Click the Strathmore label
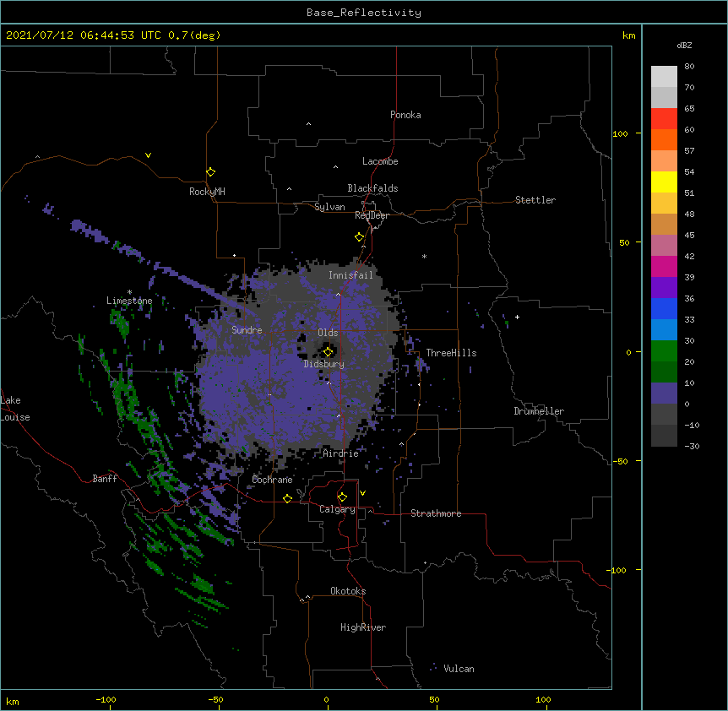Screen dimensions: 728x711 click(x=436, y=513)
